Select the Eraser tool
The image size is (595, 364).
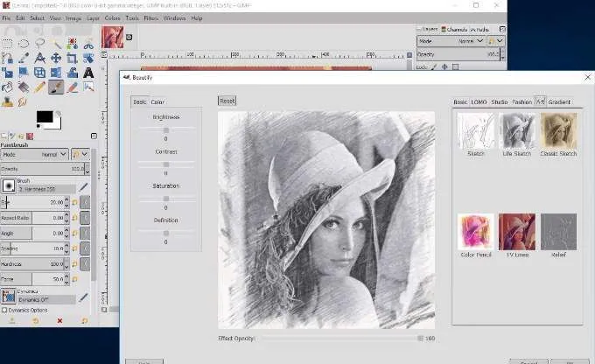72,87
